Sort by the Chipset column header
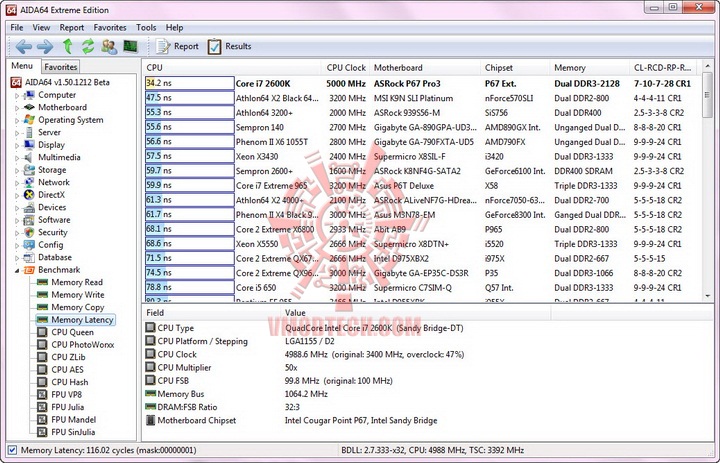Screen dimensions: 720x463 [515, 68]
